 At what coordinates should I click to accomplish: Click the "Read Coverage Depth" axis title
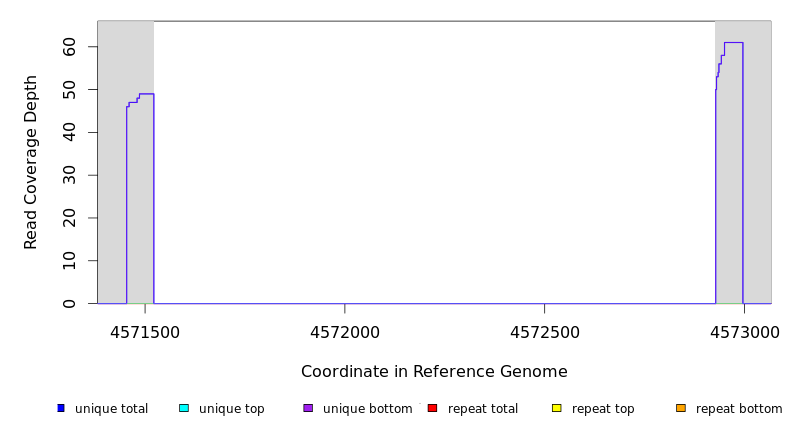(x=31, y=162)
